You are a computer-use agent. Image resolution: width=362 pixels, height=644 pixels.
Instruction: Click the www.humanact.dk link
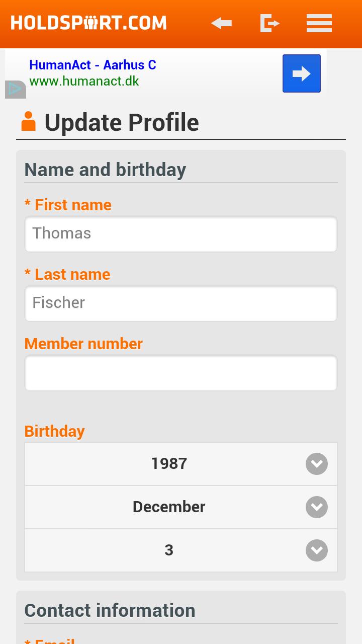(x=84, y=81)
